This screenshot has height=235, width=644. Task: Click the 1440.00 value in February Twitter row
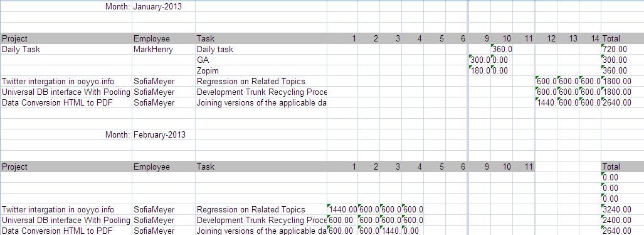[342, 209]
